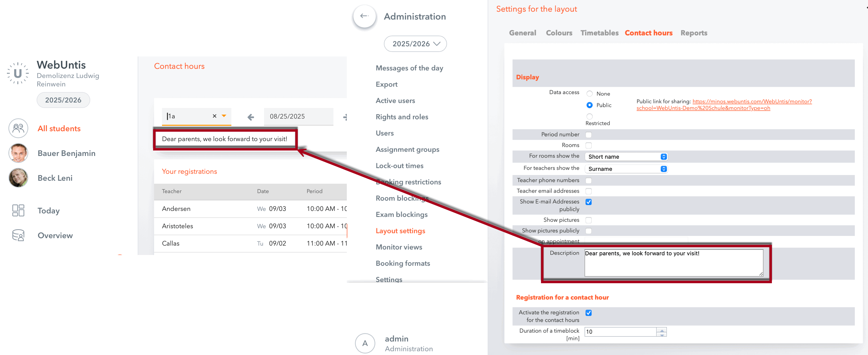868x355 pixels.
Task: Open the 2025/2026 school year dropdown
Action: click(x=415, y=44)
